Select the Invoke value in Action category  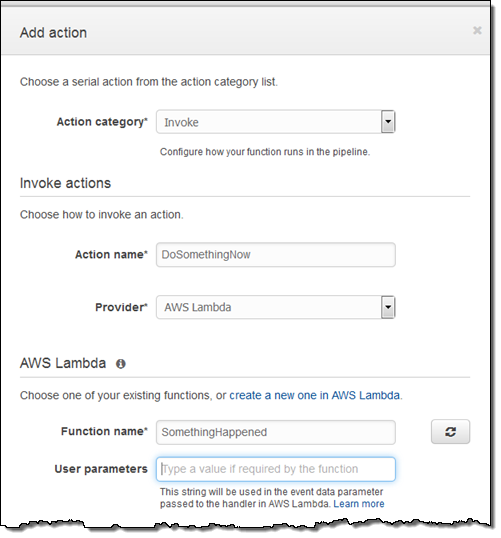[181, 122]
